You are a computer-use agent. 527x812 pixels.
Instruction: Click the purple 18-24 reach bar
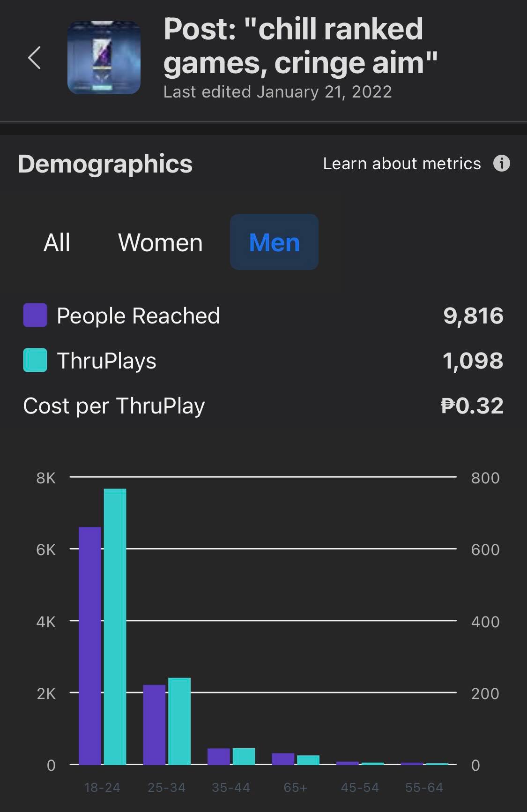point(90,646)
